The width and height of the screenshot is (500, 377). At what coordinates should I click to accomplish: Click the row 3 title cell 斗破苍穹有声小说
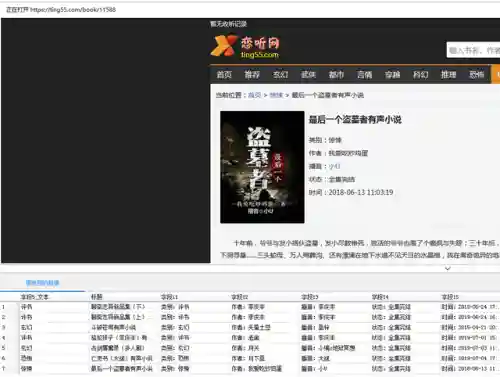114,328
